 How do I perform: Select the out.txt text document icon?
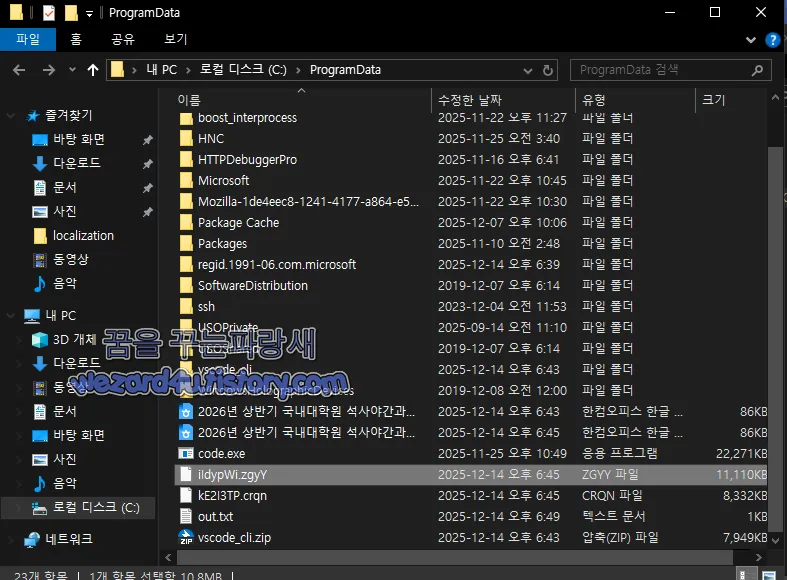tap(186, 517)
